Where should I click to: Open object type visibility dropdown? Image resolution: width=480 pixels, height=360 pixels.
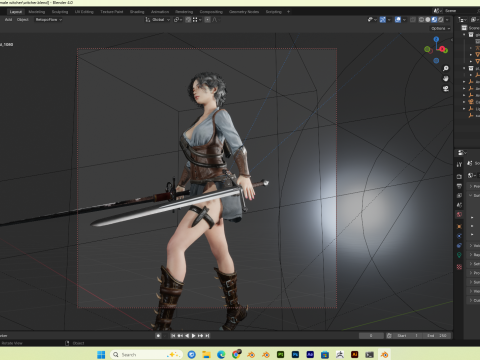[x=372, y=20]
